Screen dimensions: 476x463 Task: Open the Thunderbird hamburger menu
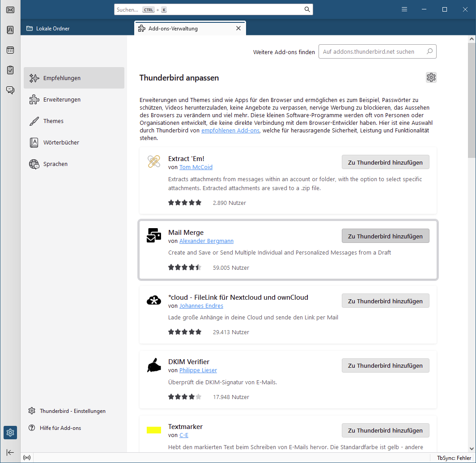pyautogui.click(x=404, y=9)
